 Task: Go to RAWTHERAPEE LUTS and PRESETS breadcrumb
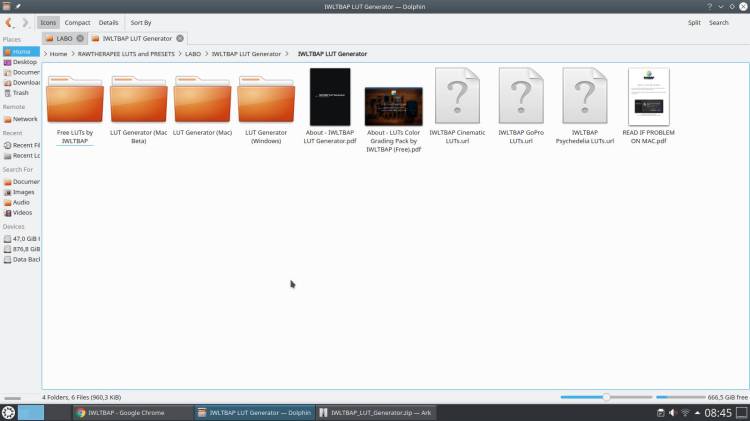126,54
